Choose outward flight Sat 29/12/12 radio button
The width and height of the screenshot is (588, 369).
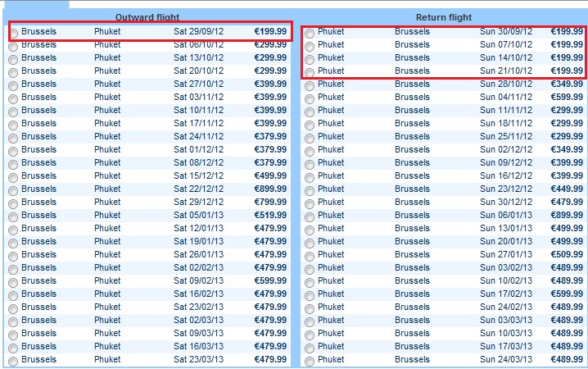point(13,204)
